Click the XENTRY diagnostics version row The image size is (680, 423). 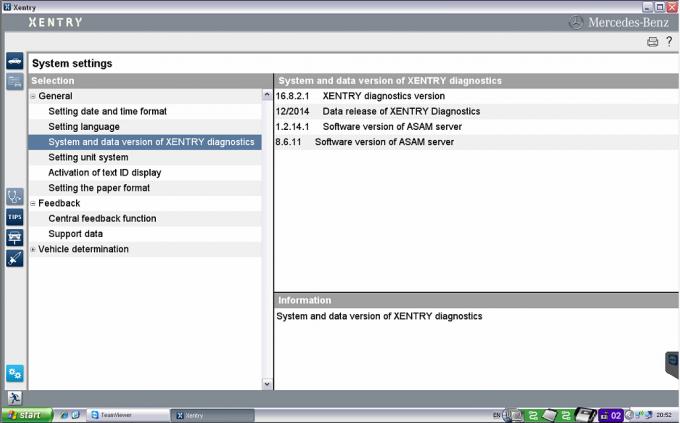click(x=476, y=96)
